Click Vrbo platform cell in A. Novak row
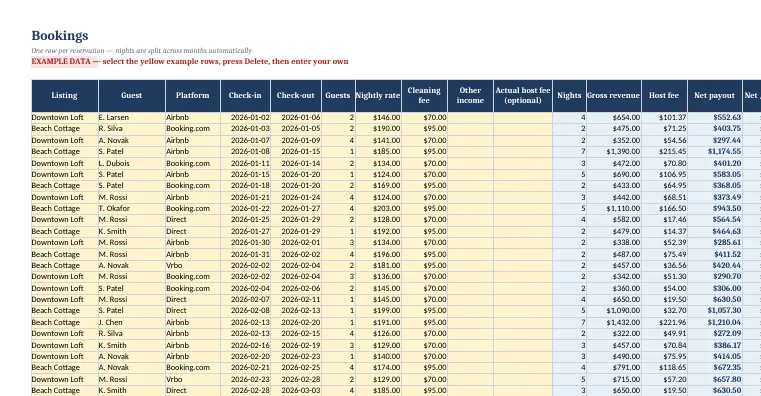The width and height of the screenshot is (761, 396). click(193, 265)
